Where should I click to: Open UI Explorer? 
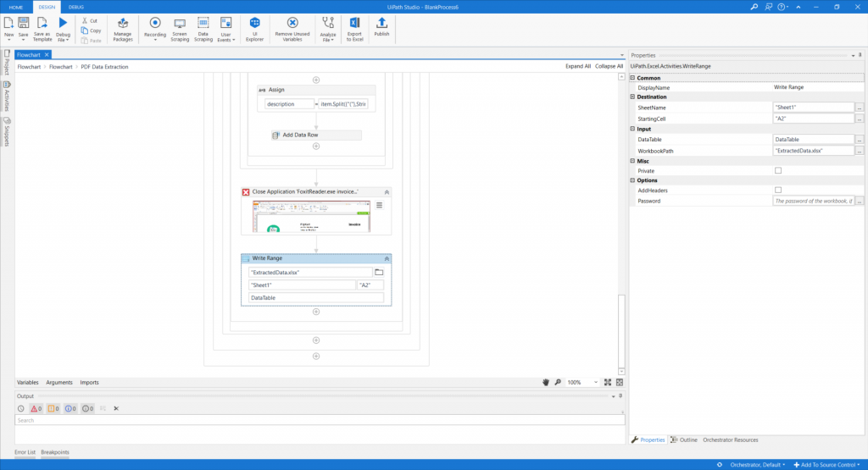(254, 30)
